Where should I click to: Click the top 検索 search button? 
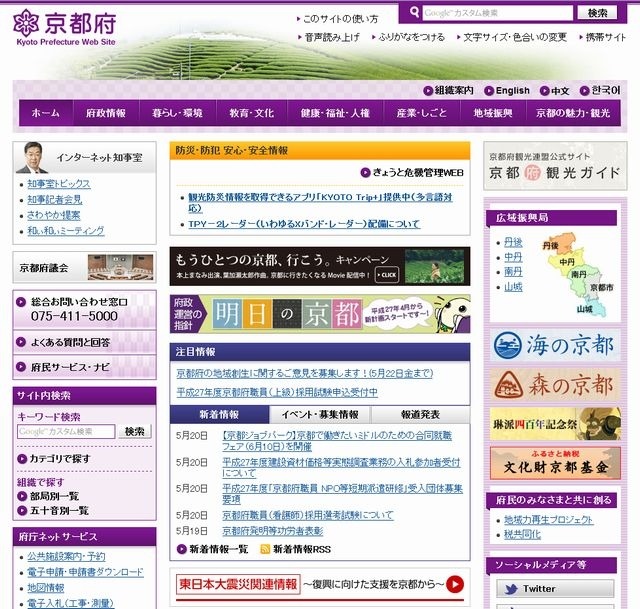[x=598, y=13]
